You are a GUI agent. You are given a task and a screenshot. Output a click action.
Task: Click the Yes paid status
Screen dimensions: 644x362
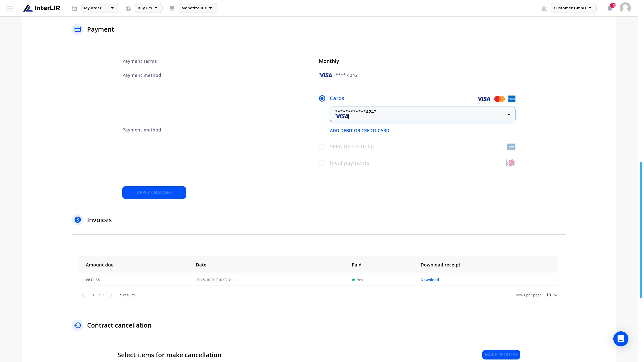pyautogui.click(x=357, y=280)
